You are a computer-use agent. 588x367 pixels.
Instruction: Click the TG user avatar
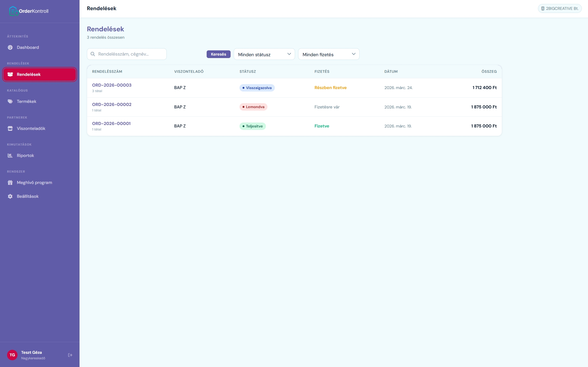coord(12,355)
